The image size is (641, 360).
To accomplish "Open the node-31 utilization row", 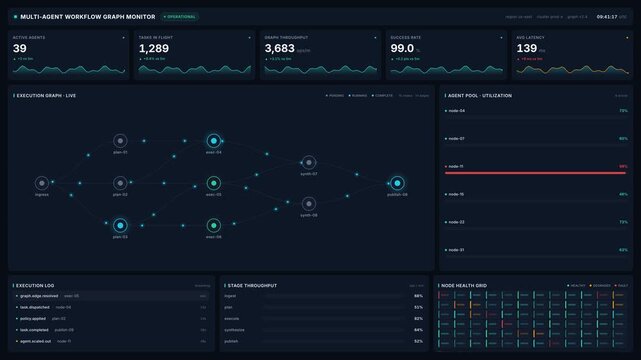I will click(536, 253).
